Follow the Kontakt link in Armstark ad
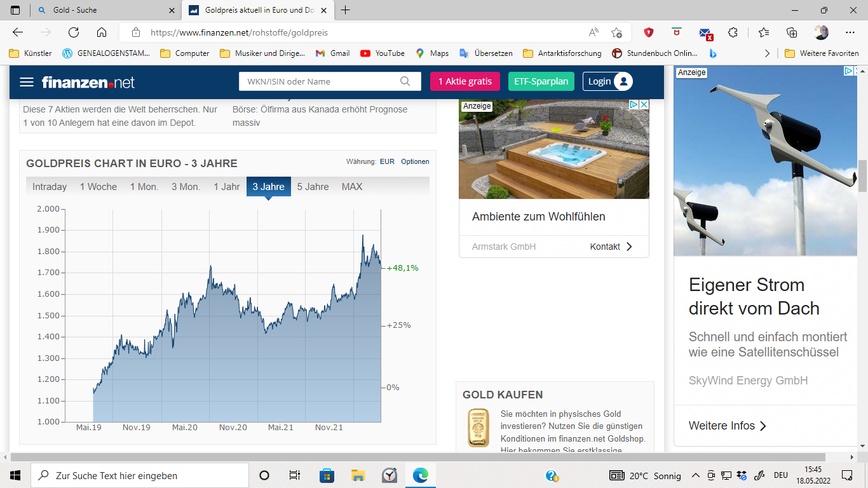The image size is (868, 488). tap(611, 247)
